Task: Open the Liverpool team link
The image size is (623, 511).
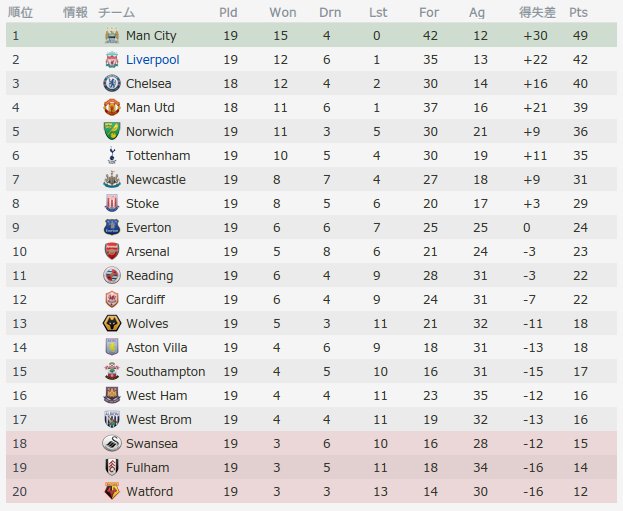Action: (x=153, y=60)
